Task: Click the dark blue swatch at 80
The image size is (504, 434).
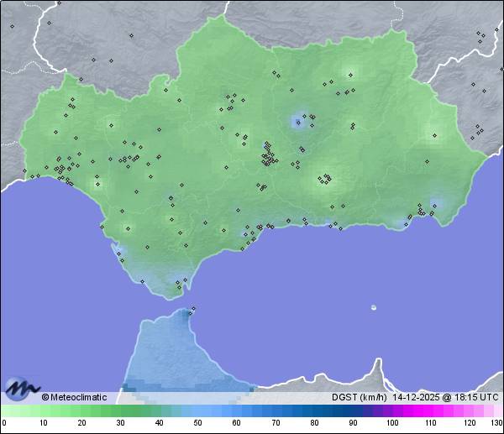Action: (314, 410)
